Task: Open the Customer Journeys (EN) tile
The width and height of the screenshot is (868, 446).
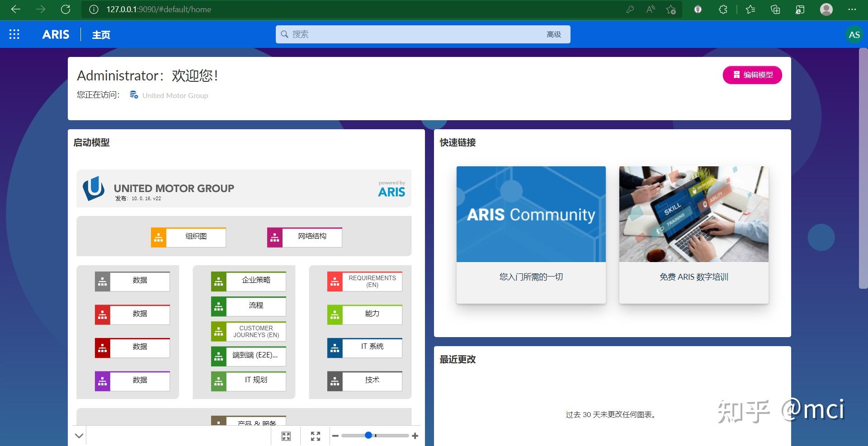Action: point(249,331)
